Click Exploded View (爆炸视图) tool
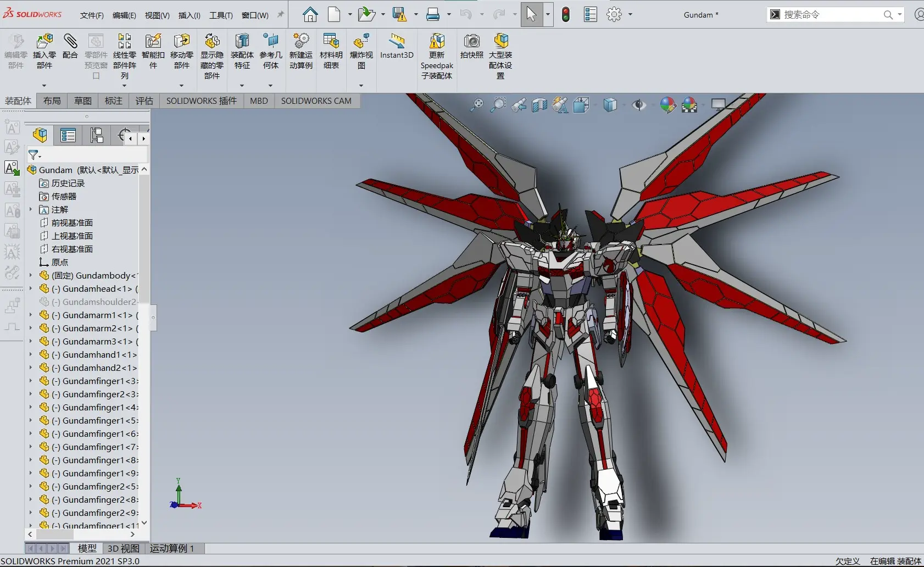The image size is (924, 567). pos(361,51)
